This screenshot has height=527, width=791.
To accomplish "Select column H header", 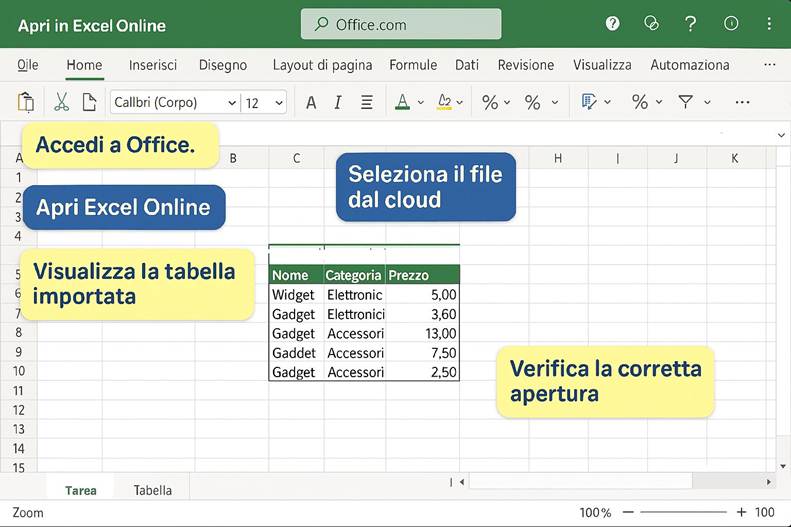I will coord(558,158).
